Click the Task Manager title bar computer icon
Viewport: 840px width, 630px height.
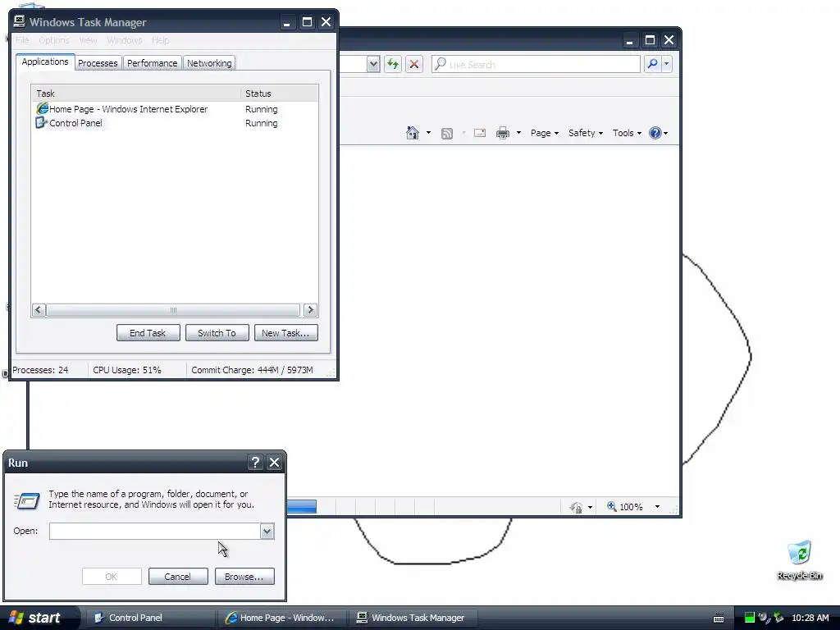[20, 21]
